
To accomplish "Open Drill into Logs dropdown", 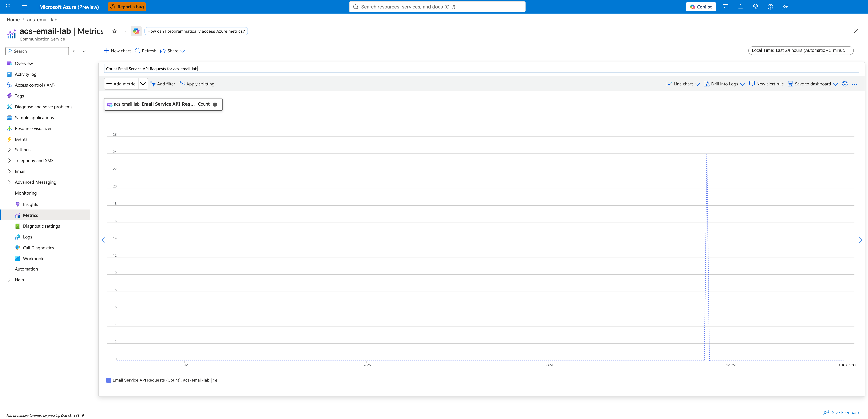I will (x=724, y=84).
